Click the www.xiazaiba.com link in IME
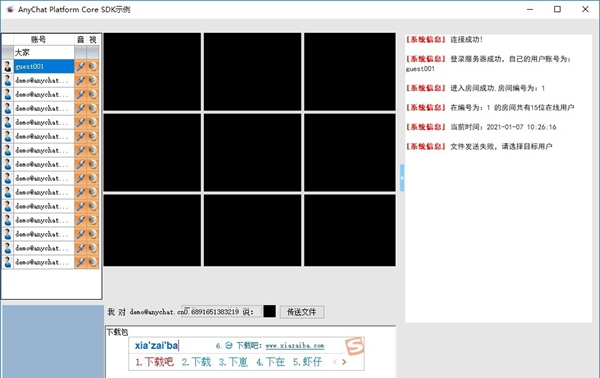600x378 pixels. (x=295, y=345)
